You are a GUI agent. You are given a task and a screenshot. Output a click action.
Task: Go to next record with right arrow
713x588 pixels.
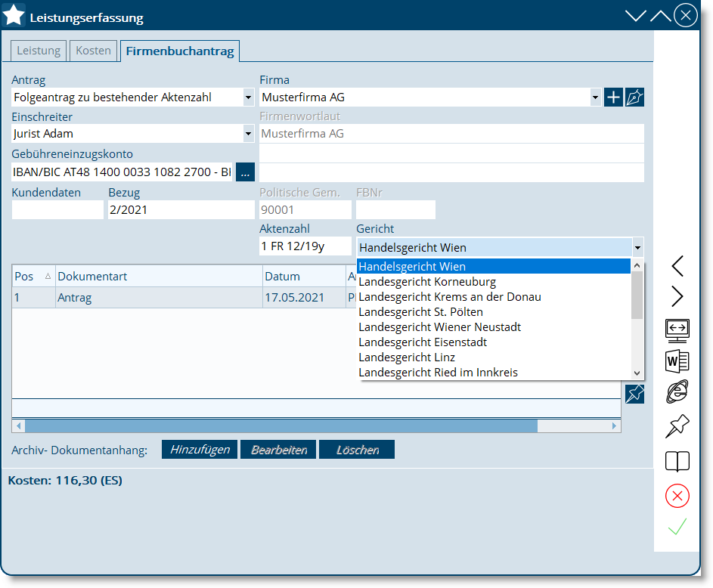coord(677,297)
